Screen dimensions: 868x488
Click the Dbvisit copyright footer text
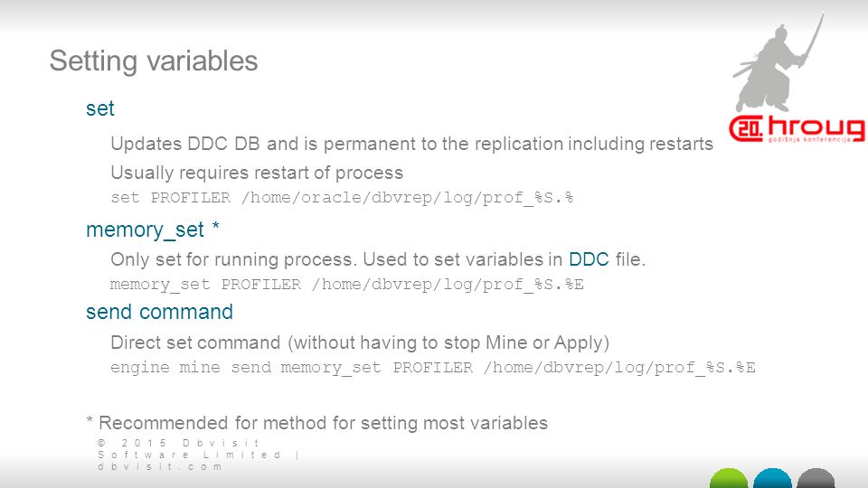click(x=199, y=455)
